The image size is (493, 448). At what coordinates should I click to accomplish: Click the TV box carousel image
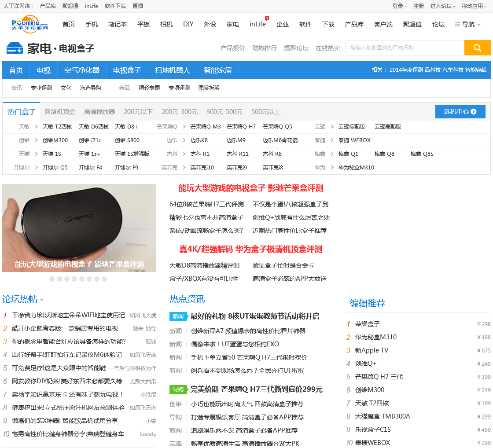[79, 228]
